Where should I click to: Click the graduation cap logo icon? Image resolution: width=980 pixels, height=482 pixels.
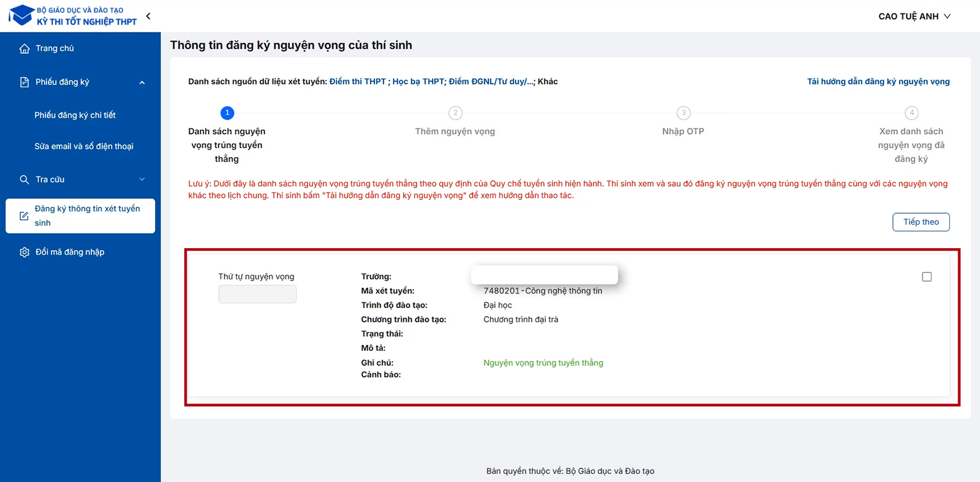point(21,15)
